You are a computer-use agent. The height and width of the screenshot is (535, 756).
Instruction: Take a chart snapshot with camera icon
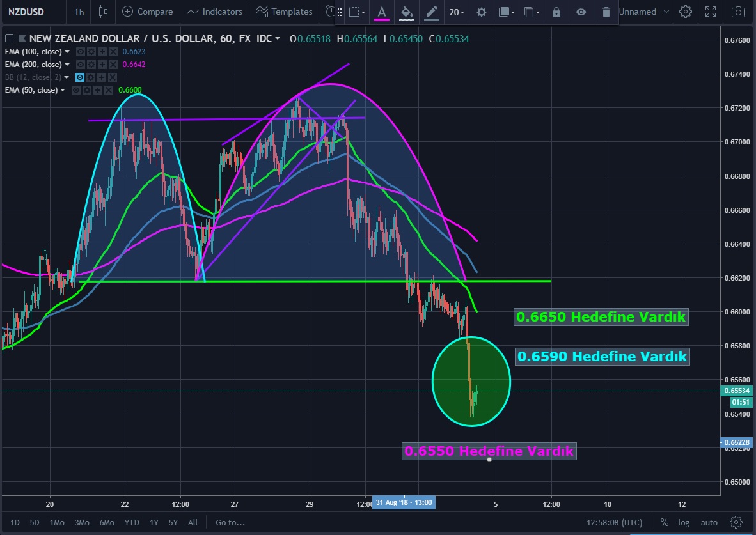(738, 12)
